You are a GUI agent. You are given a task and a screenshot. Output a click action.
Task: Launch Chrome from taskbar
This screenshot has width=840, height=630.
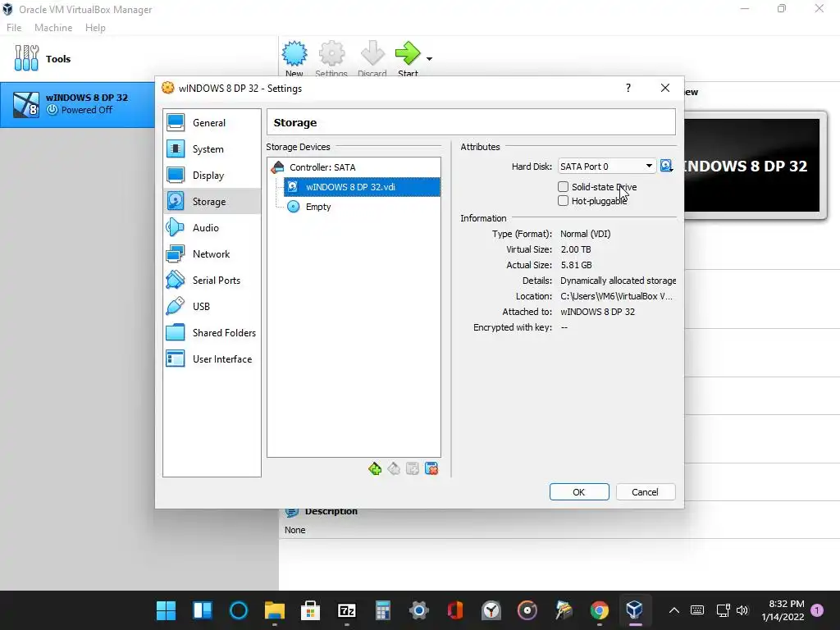pyautogui.click(x=599, y=609)
